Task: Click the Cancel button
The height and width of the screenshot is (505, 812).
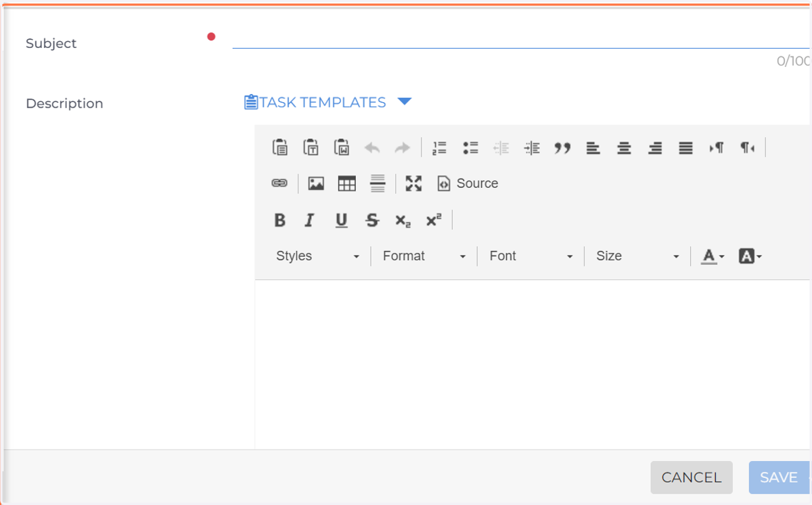Action: [x=692, y=477]
